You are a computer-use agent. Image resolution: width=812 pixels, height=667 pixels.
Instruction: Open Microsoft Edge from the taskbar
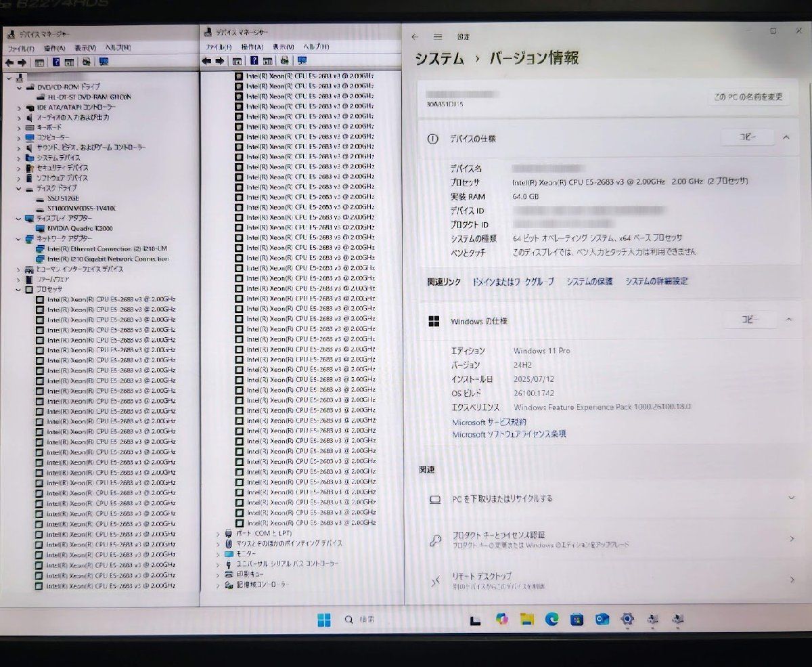[551, 619]
